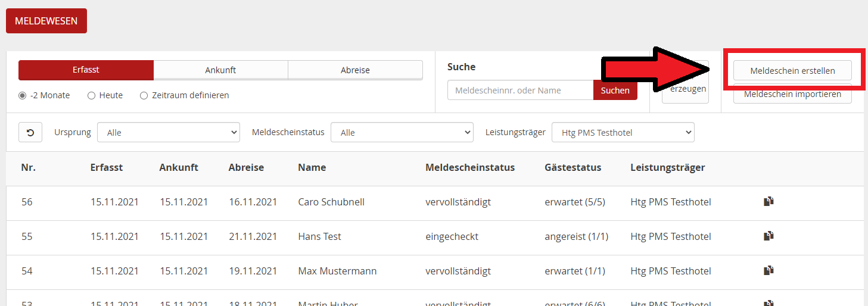Switch to the Ankunft tab
Screen dimensions: 868x306
coord(220,70)
